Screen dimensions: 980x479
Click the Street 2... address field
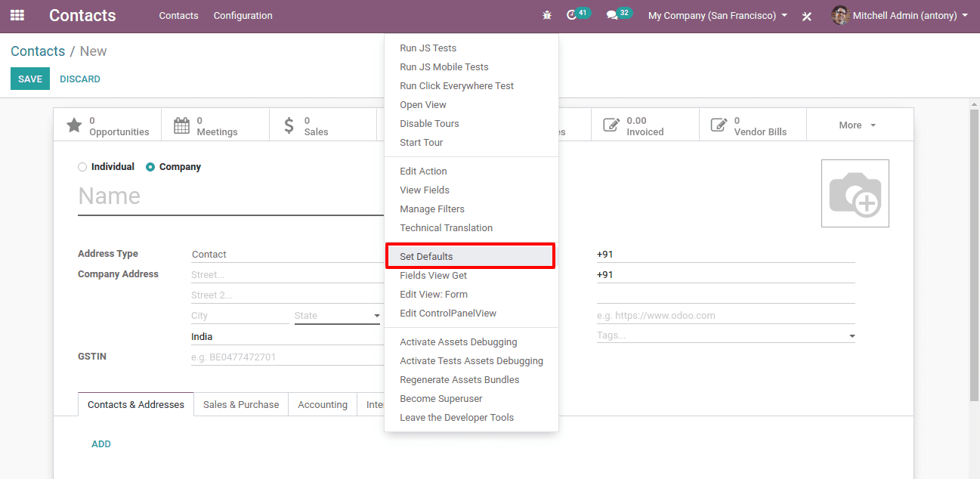(287, 295)
